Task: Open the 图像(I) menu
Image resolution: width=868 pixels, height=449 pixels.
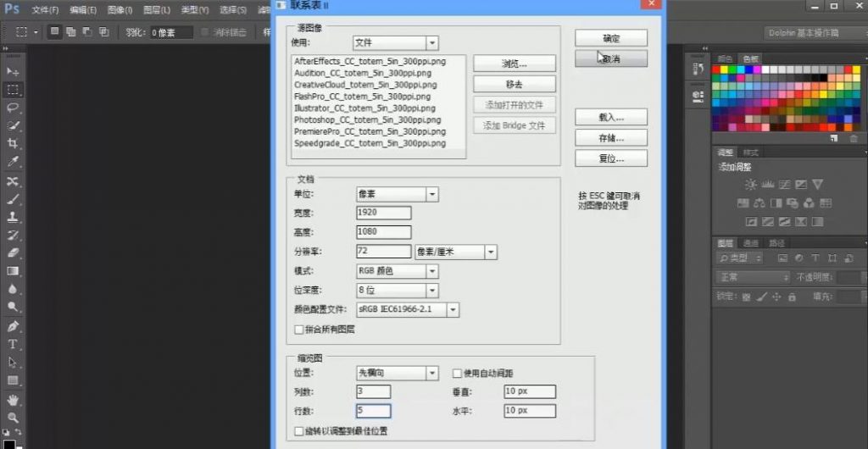Action: 120,10
